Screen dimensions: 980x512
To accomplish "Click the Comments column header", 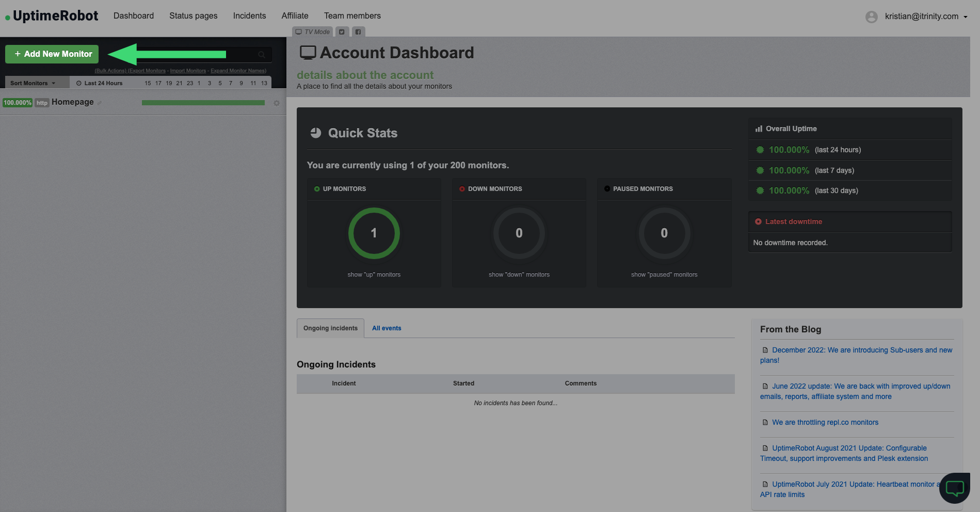I will tap(581, 383).
